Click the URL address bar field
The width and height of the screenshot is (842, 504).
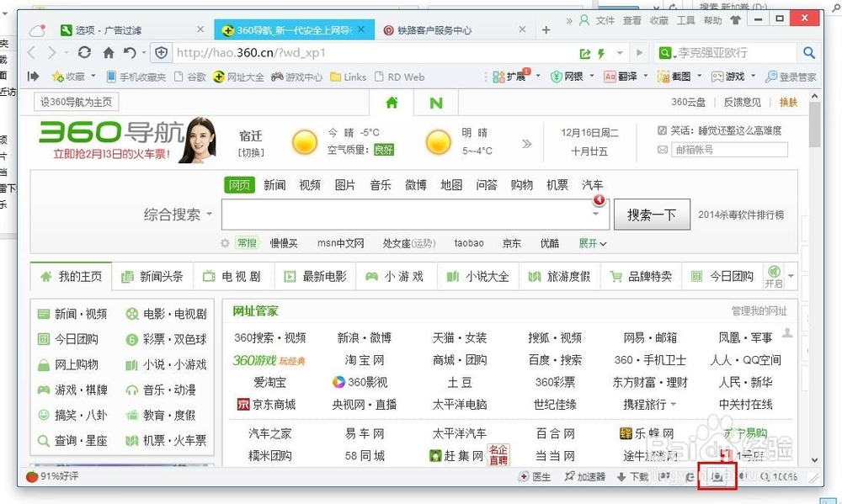click(373, 53)
